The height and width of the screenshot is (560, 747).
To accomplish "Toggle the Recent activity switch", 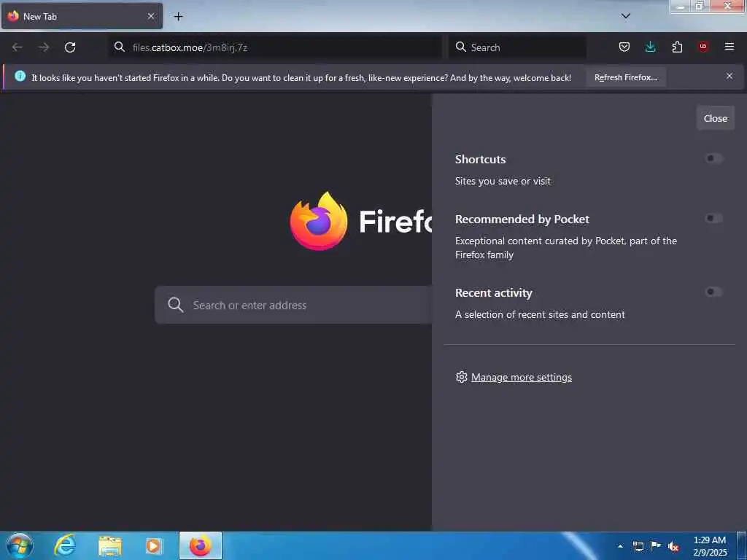I will click(x=713, y=292).
